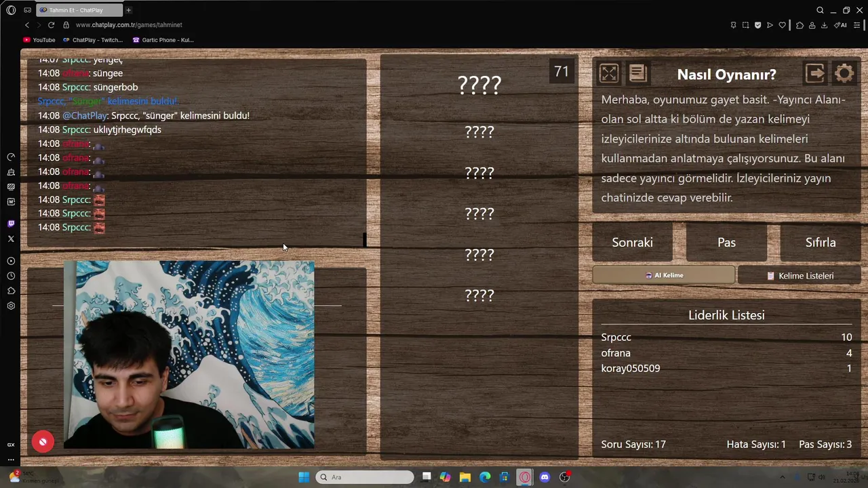Screen dimensions: 868x488
Task: Open GX Control speedometer in sidebar
Action: pyautogui.click(x=11, y=157)
